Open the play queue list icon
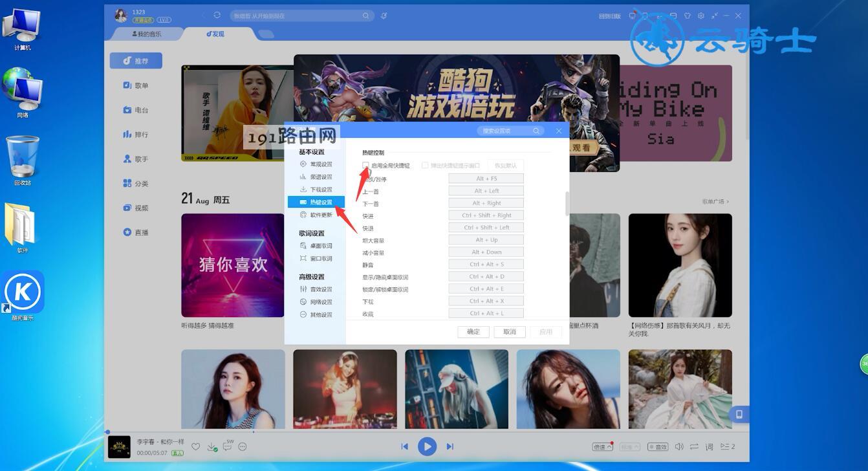868x471 pixels. coord(728,446)
